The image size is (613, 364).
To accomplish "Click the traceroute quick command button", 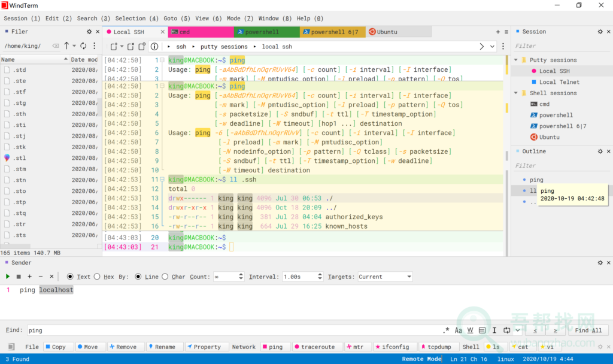I will 317,347.
